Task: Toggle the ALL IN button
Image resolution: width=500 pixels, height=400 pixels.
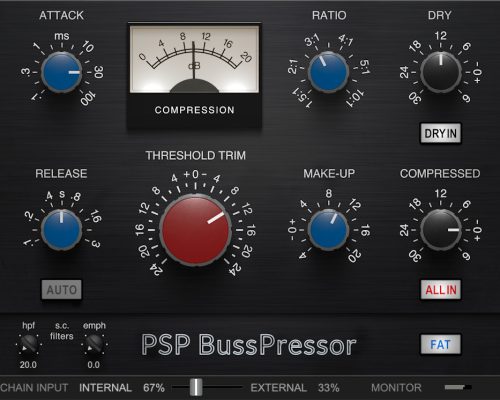Action: click(x=441, y=290)
